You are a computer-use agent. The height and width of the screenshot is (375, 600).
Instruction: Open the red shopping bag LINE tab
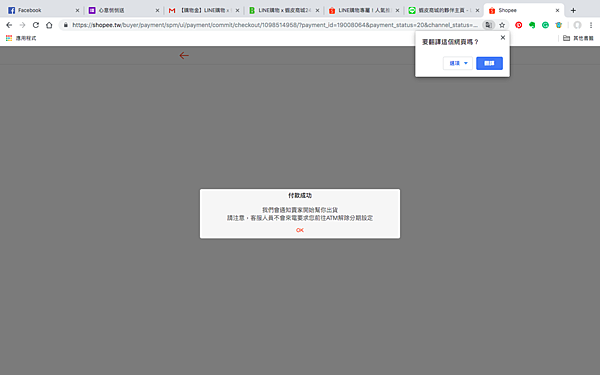(363, 10)
